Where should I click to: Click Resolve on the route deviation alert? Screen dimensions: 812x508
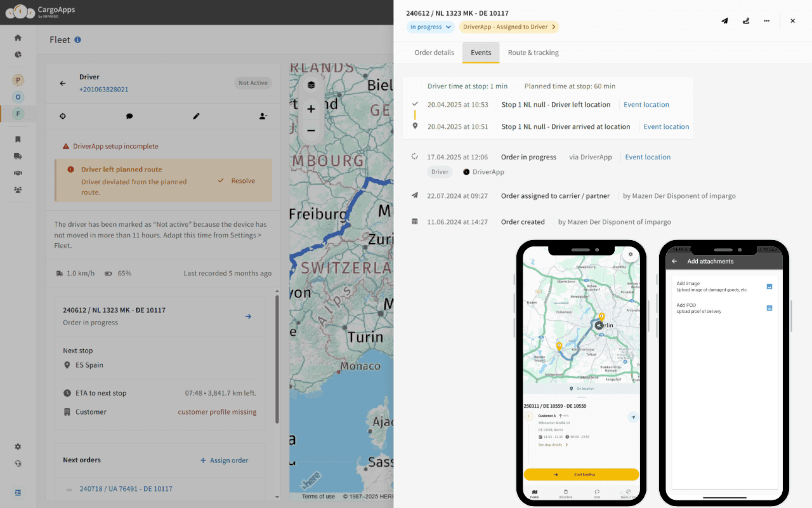tap(237, 181)
